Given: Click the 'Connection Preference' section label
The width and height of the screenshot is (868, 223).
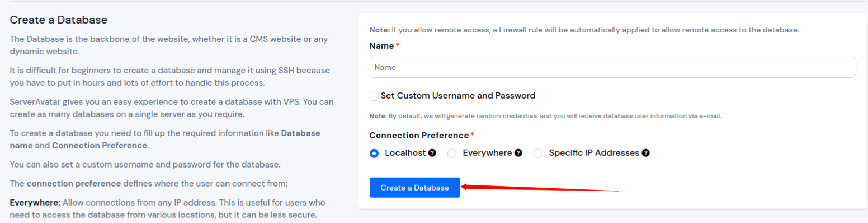Looking at the screenshot, I should [419, 136].
